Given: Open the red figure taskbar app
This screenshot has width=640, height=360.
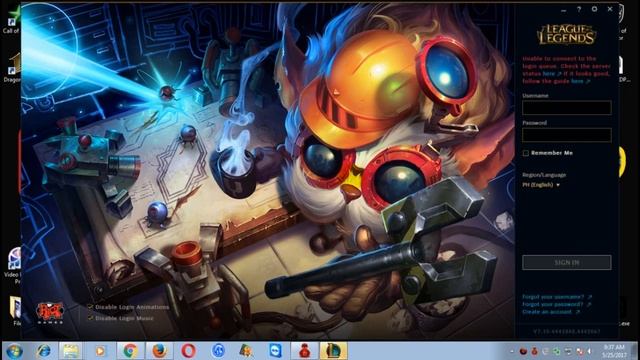Looking at the screenshot, I should coord(304,351).
